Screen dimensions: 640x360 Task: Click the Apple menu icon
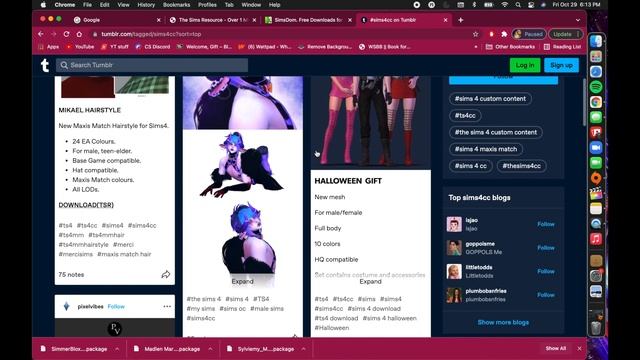43,5
